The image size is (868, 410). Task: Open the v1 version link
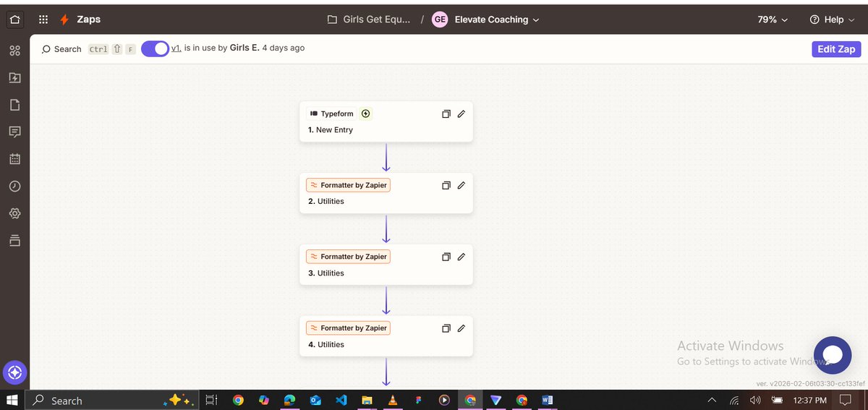point(176,48)
